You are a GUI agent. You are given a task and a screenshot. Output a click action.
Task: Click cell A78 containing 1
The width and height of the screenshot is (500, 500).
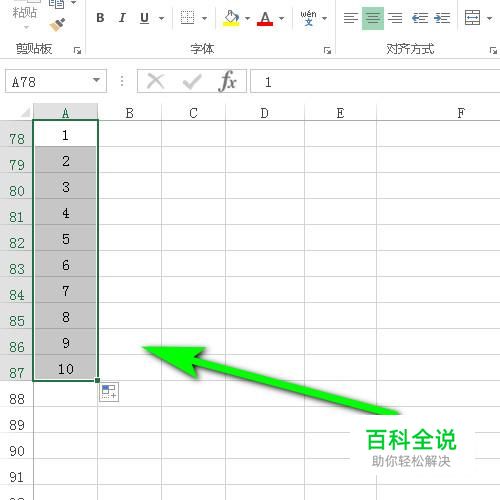point(65,134)
